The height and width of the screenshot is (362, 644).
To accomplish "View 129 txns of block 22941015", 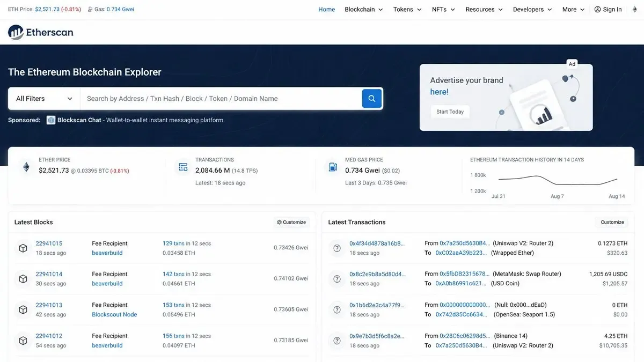I will coord(173,243).
